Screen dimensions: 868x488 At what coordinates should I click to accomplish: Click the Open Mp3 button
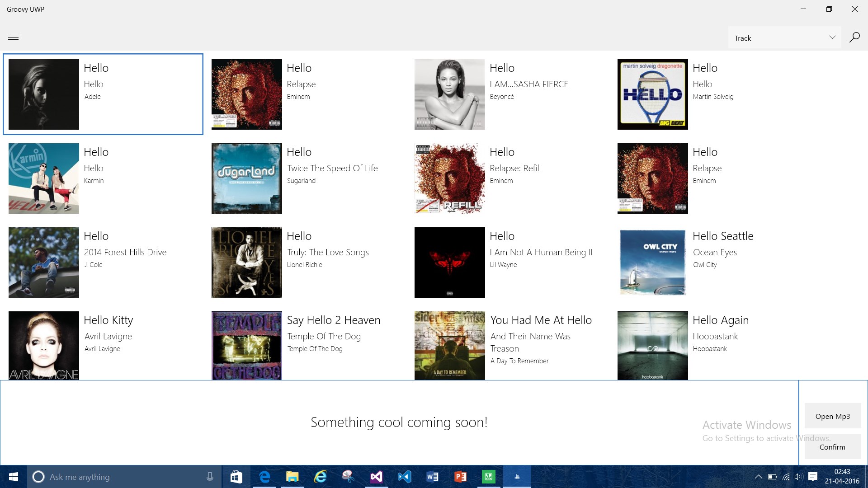(832, 416)
